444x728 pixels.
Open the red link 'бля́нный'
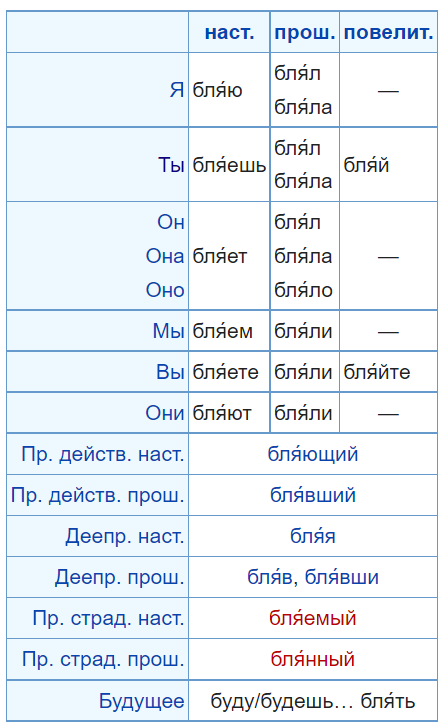(313, 659)
